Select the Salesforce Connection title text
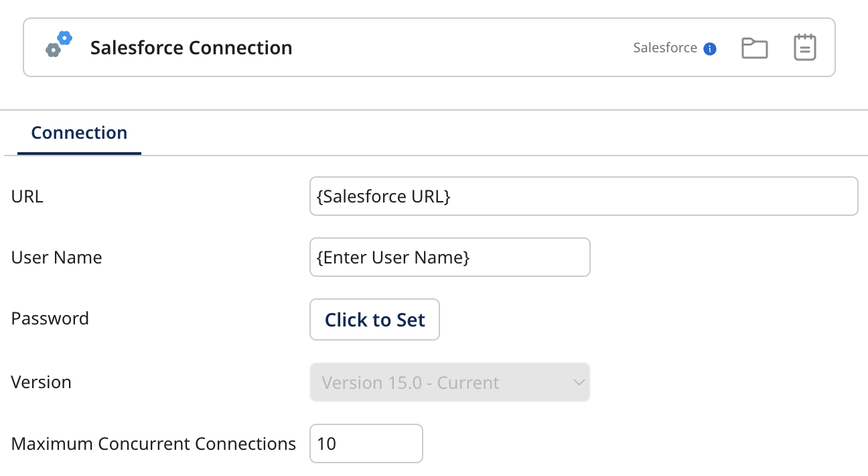Viewport: 868px width, 476px height. tap(191, 48)
